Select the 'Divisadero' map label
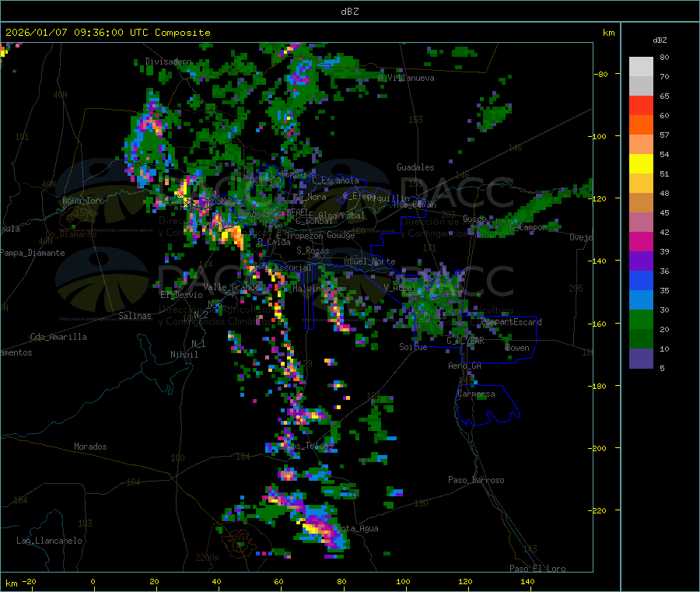Viewport: 700px width, 592px height. click(x=168, y=61)
